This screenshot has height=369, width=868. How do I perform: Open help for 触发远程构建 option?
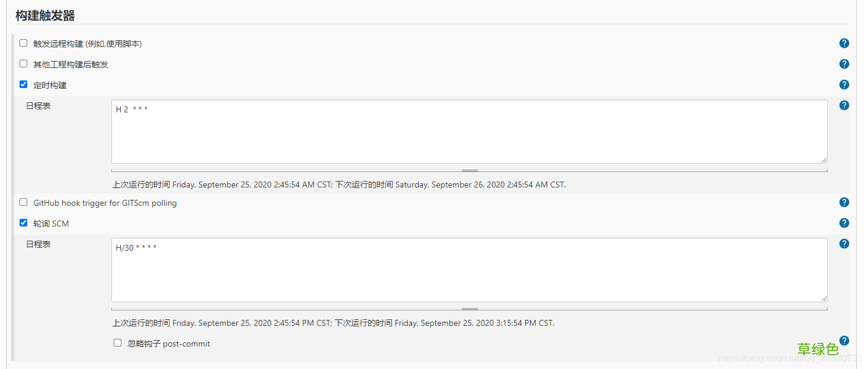844,43
